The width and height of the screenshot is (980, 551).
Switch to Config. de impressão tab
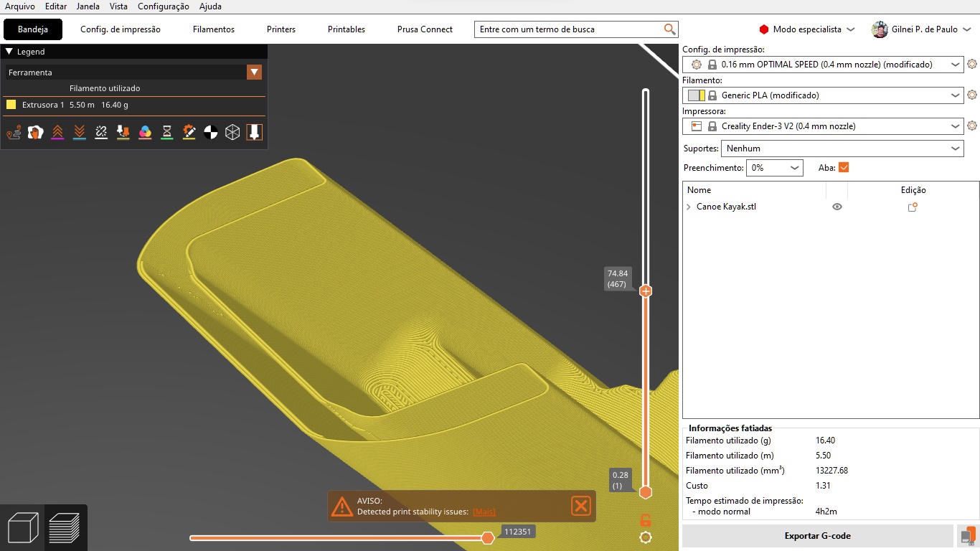coord(121,29)
